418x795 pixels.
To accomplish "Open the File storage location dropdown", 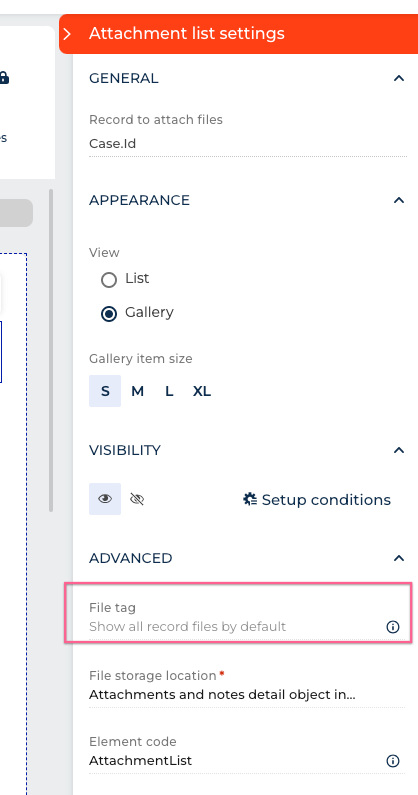I will pyautogui.click(x=248, y=686).
